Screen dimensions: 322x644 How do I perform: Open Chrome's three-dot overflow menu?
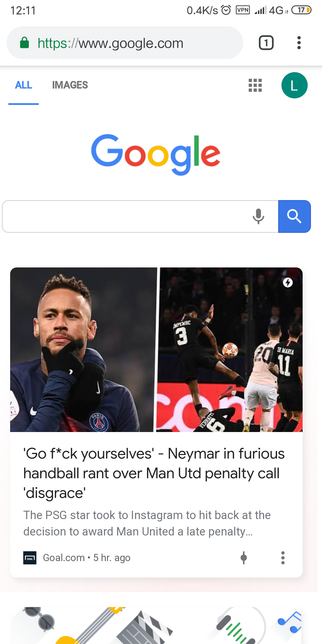299,43
